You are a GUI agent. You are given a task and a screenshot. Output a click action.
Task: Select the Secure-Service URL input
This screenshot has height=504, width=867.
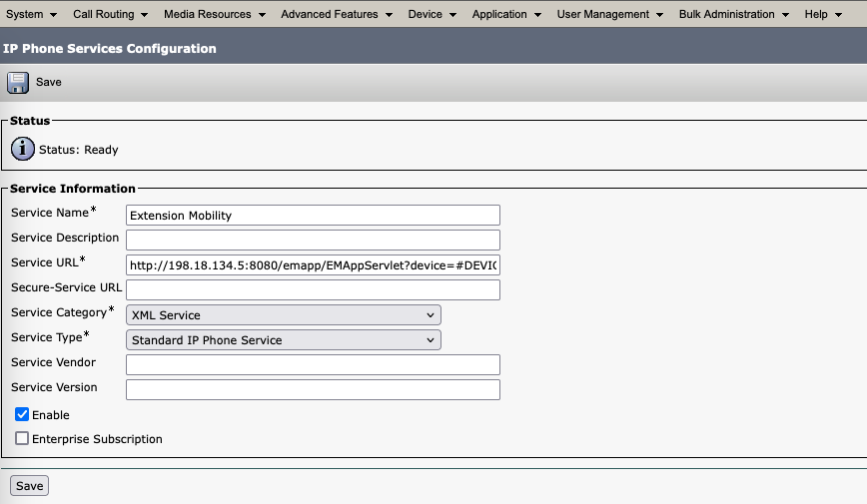tap(313, 290)
